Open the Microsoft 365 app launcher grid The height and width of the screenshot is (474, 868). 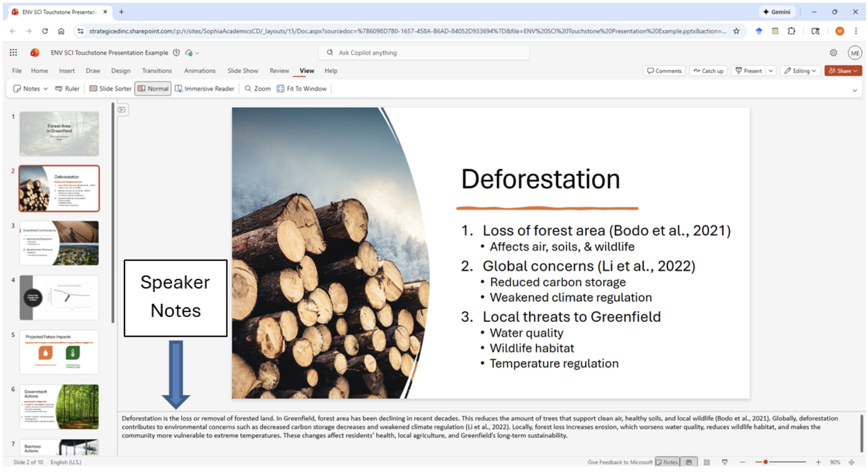click(13, 52)
